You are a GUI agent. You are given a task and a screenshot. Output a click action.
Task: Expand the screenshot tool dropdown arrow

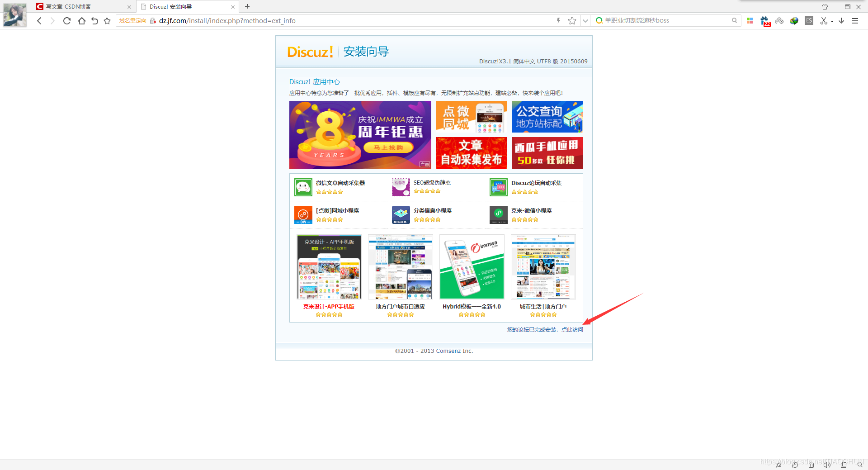(832, 21)
